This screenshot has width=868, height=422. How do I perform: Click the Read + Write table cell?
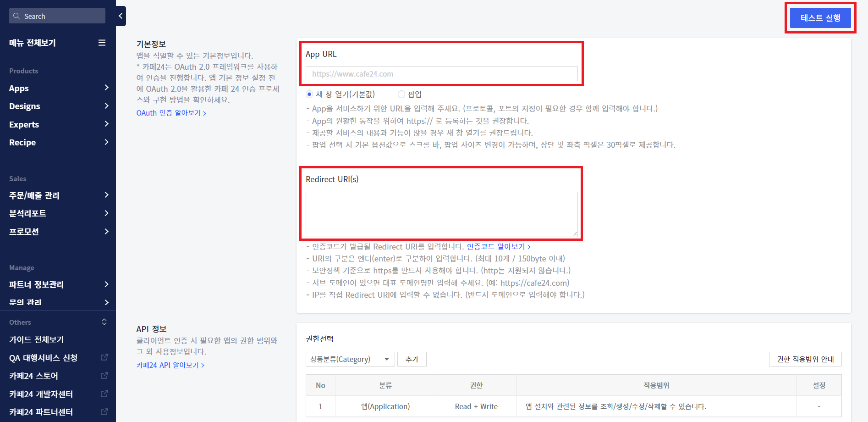coord(476,406)
